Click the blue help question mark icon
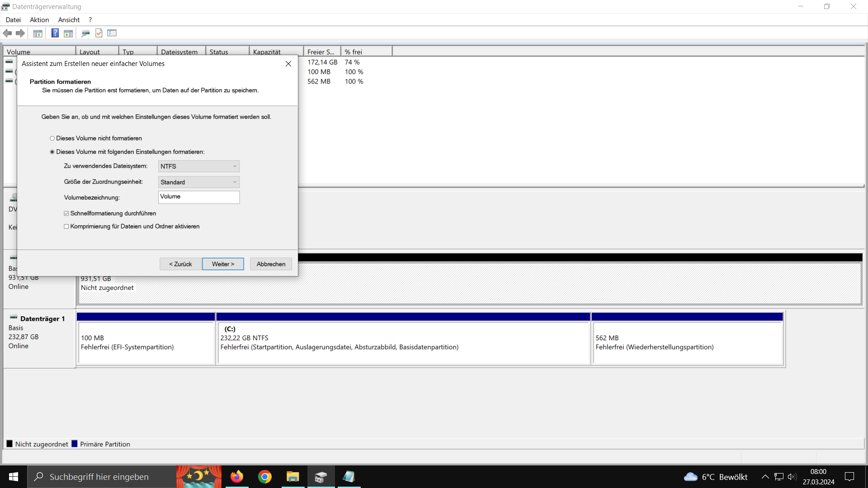The height and width of the screenshot is (488, 868). pos(55,33)
